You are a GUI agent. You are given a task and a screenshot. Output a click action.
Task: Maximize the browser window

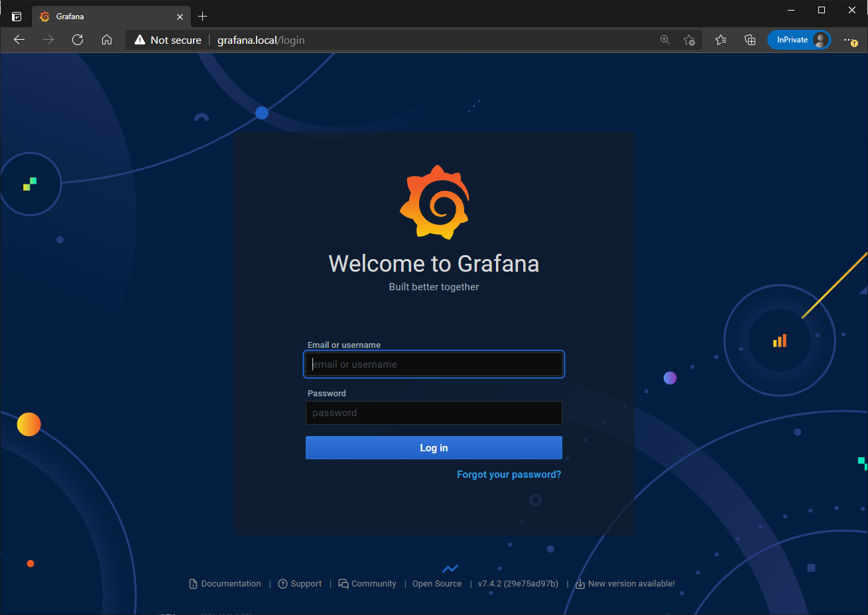822,10
